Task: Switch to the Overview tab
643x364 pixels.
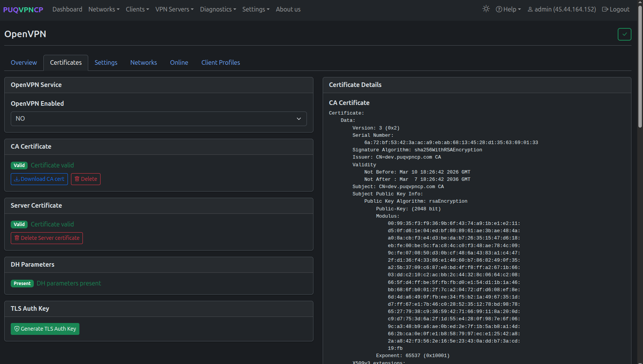Action: point(24,62)
